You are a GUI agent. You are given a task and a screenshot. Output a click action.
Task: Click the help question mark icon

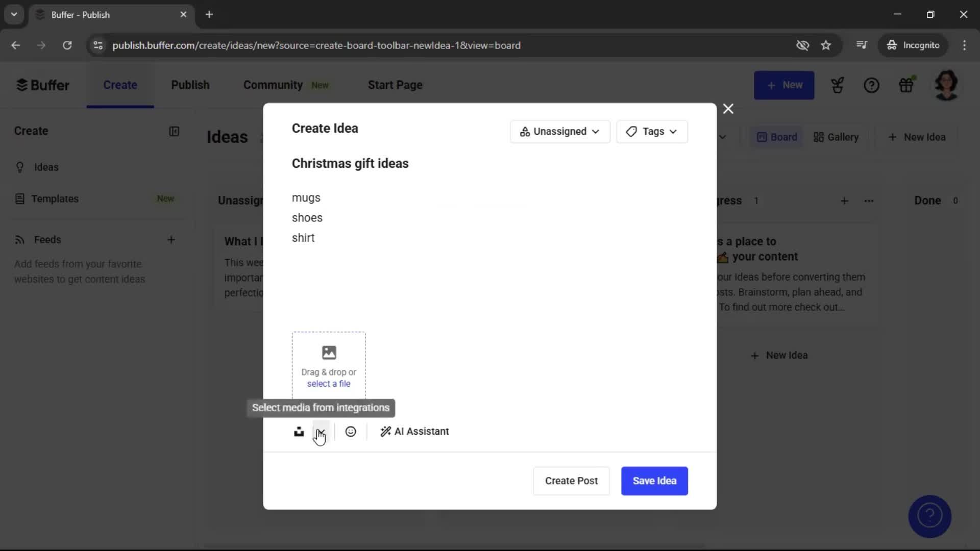(x=872, y=85)
